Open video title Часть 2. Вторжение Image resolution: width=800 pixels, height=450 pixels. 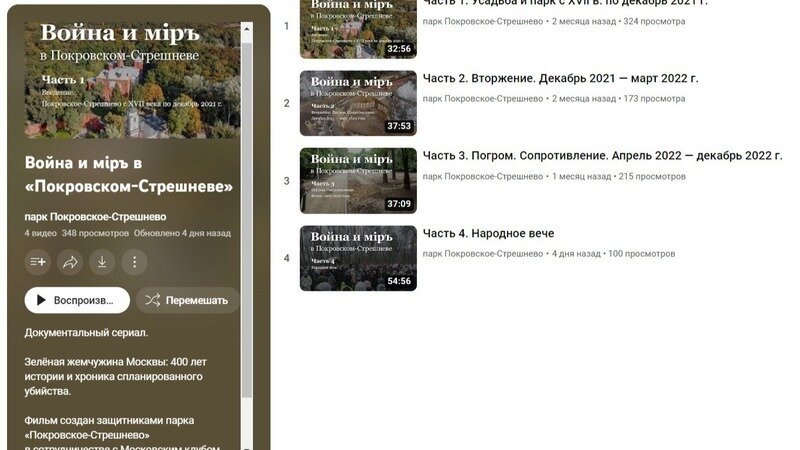point(560,78)
